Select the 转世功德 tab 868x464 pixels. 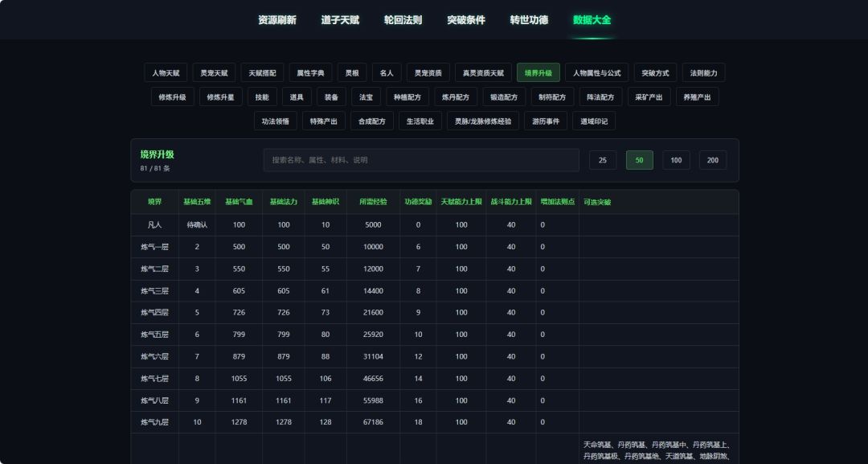point(529,20)
